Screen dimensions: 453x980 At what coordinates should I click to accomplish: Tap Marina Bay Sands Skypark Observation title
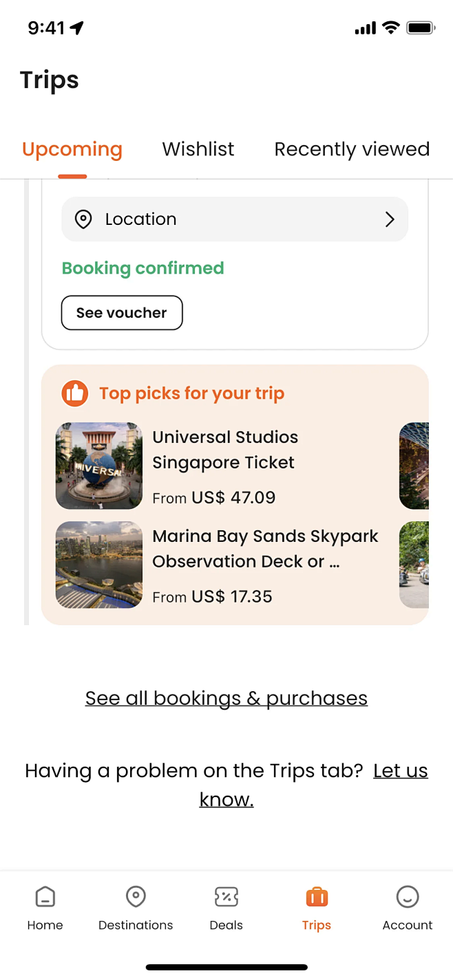click(265, 549)
